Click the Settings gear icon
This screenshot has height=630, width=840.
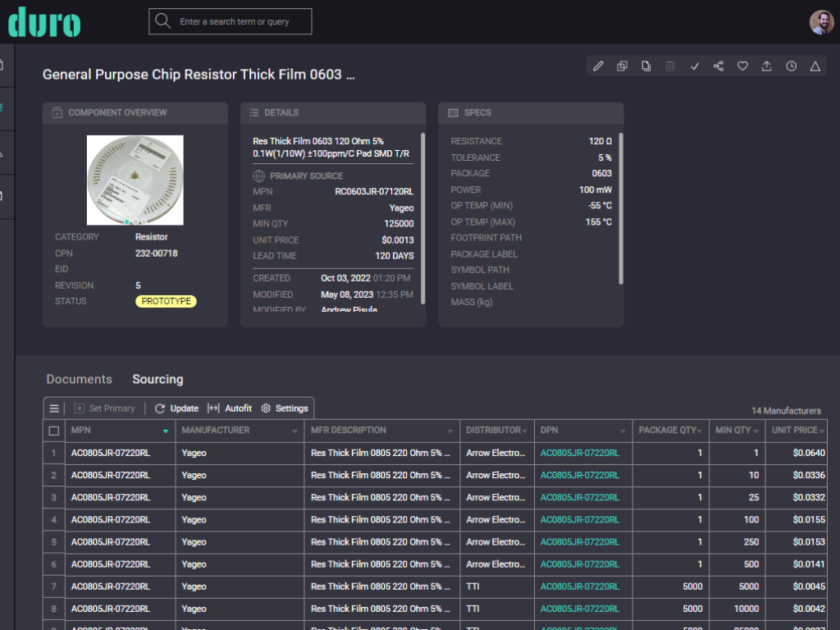click(266, 409)
